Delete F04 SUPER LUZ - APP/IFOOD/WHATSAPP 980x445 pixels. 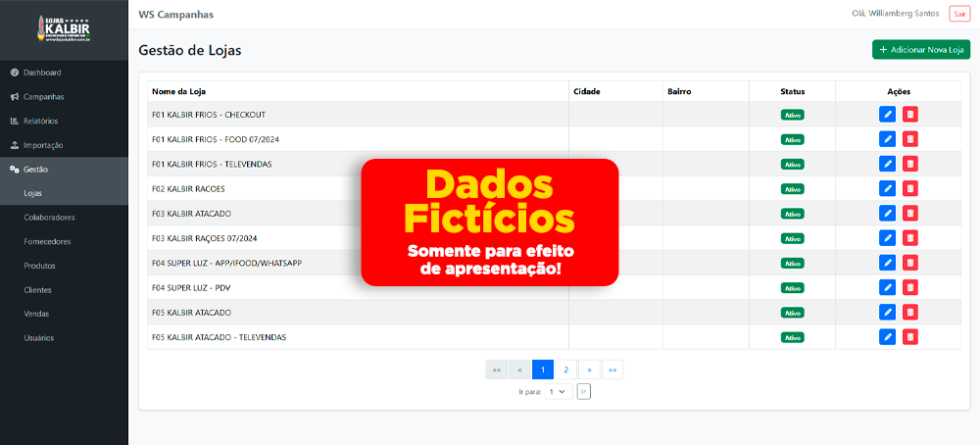(x=910, y=263)
